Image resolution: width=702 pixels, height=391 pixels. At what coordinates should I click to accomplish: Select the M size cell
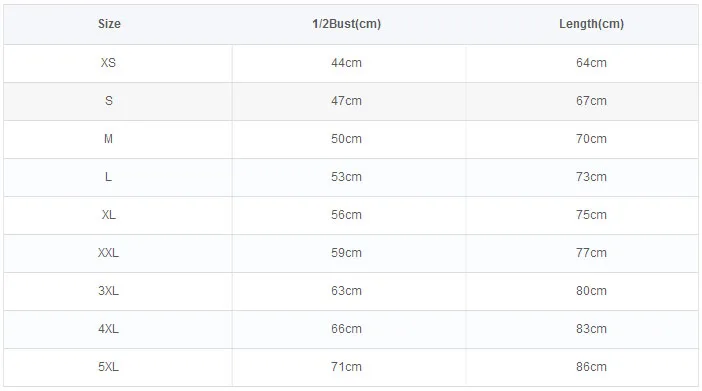(108, 139)
